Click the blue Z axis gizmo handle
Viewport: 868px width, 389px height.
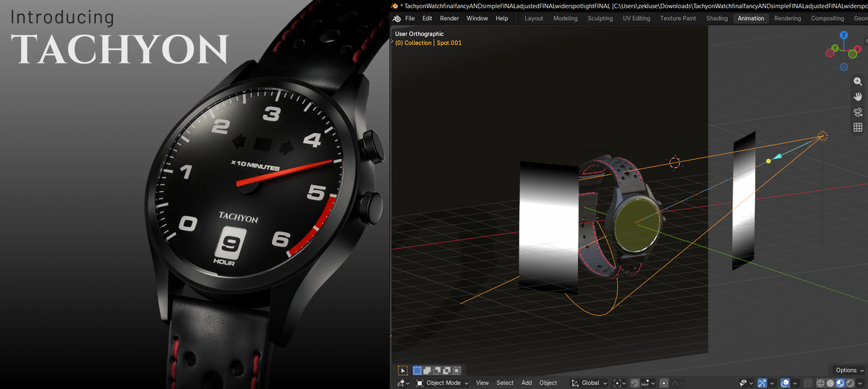pyautogui.click(x=843, y=35)
